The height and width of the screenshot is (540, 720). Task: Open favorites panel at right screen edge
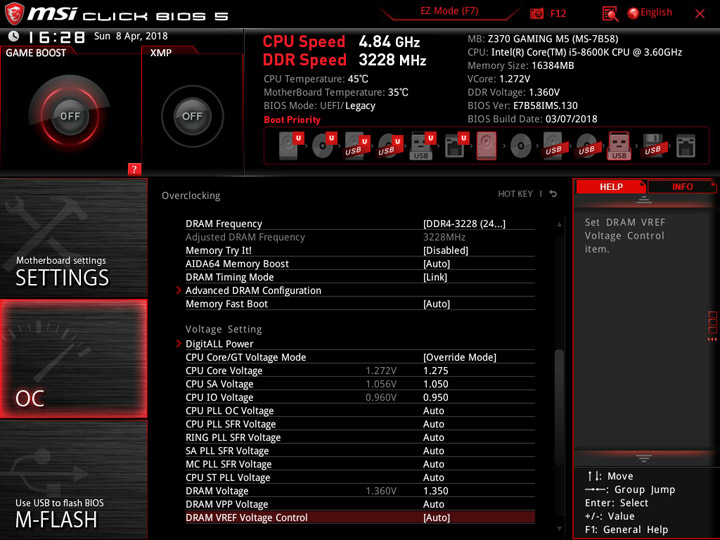point(713,326)
